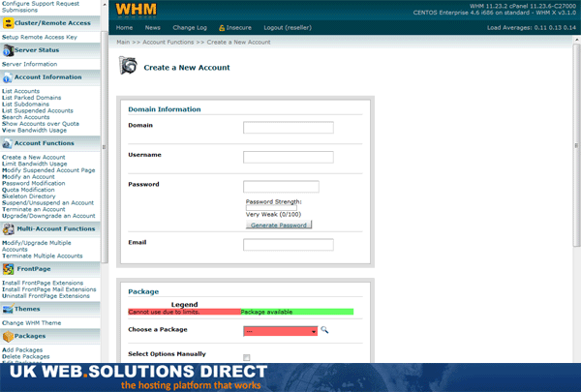The width and height of the screenshot is (581, 392).
Task: Click the Server Status section icon
Action: [8, 49]
